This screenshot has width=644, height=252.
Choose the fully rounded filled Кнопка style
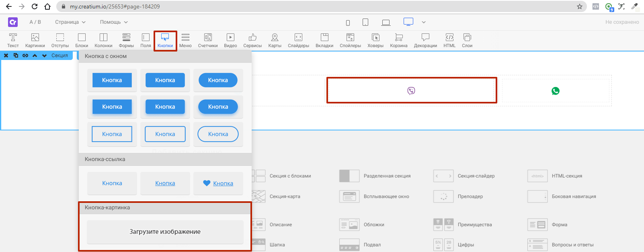click(x=218, y=80)
